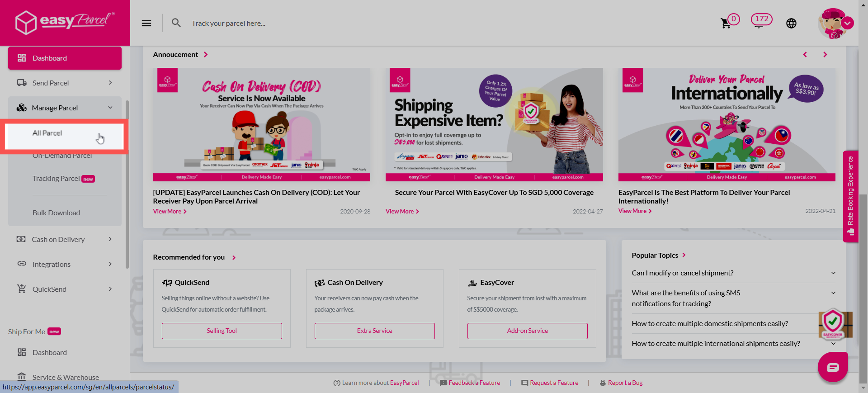The height and width of the screenshot is (393, 868).
Task: Click the Cash On Delivery card icon
Action: point(320,283)
